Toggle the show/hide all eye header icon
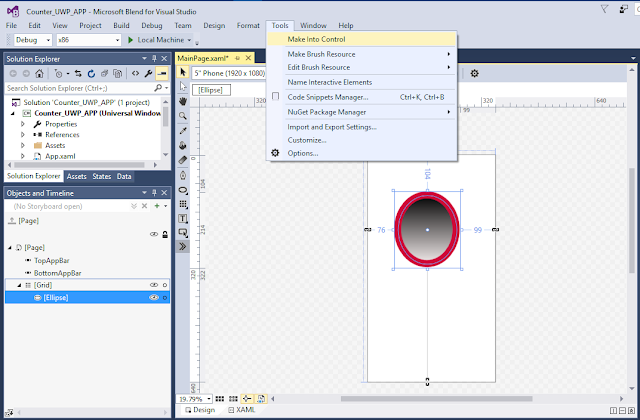 coord(153,234)
